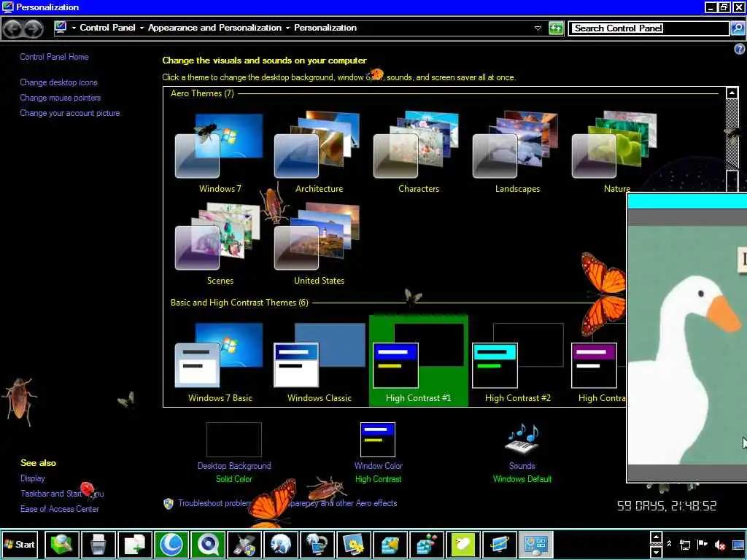Open the document copy taskbar icon
Screen dimensions: 747x560
[x=135, y=544]
